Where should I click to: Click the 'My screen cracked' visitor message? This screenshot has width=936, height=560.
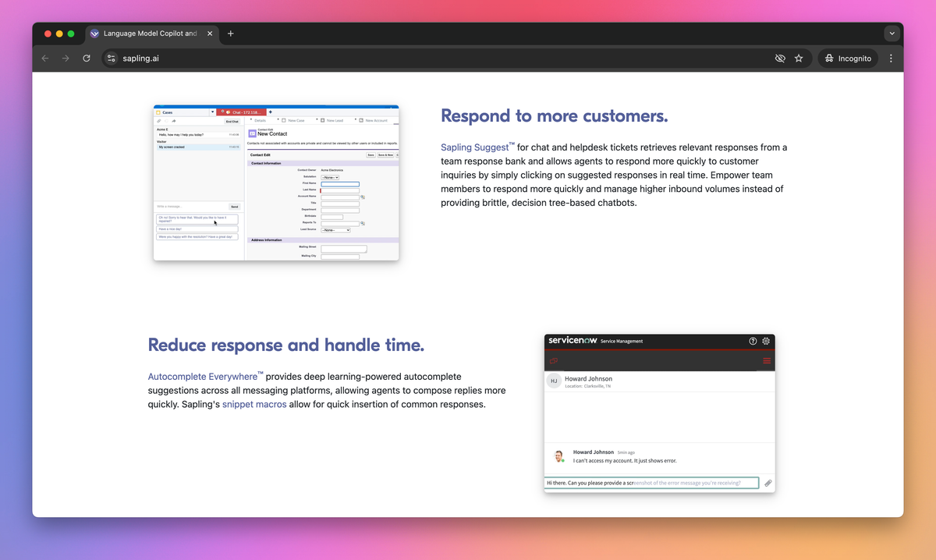pos(199,147)
